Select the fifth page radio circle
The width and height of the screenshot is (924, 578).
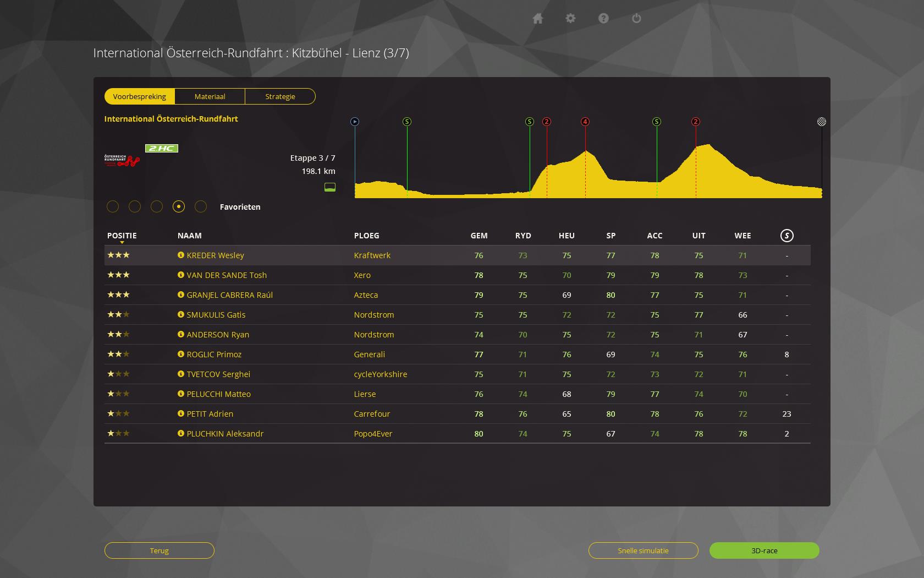[x=201, y=206]
